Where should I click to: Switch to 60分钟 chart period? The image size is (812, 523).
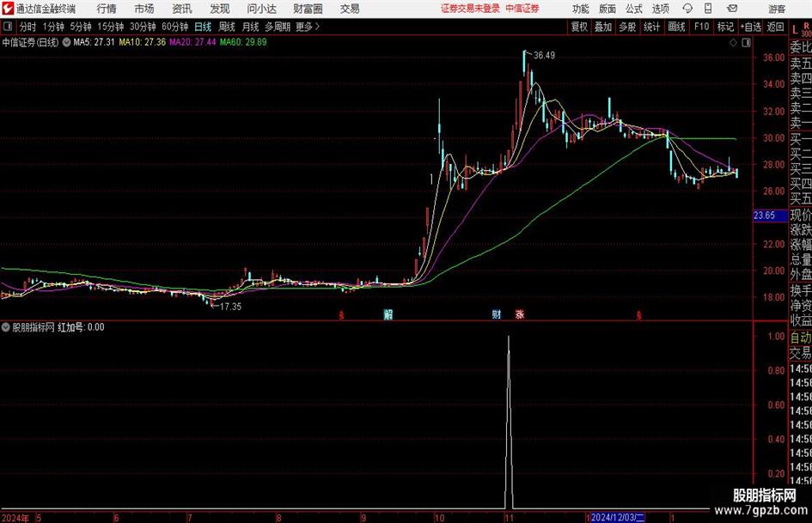pyautogui.click(x=175, y=27)
